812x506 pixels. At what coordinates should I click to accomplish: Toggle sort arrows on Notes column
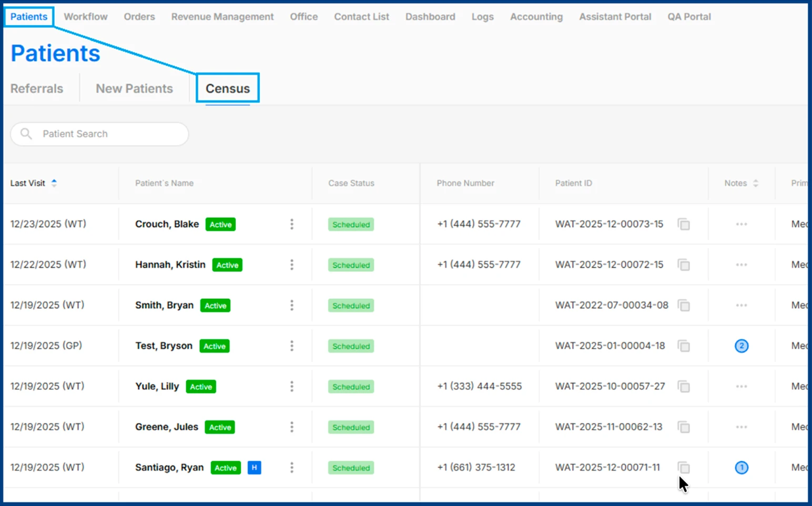(755, 183)
